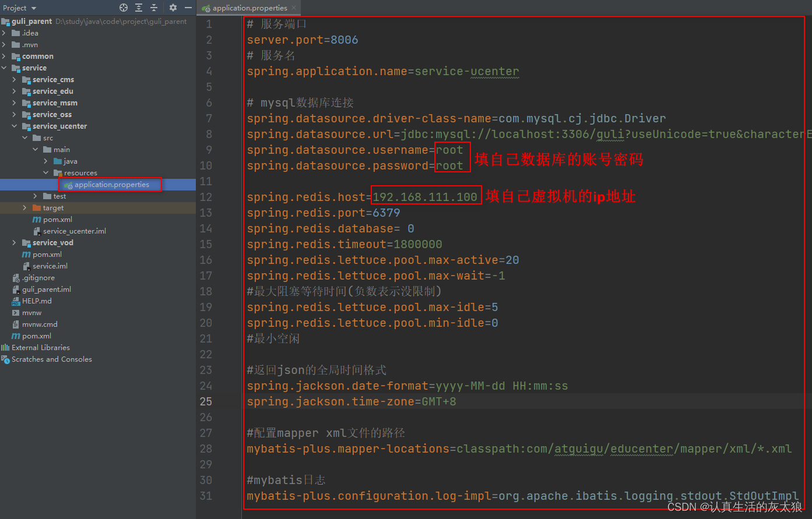Select the .idea folder icon
The height and width of the screenshot is (519, 812).
point(16,33)
